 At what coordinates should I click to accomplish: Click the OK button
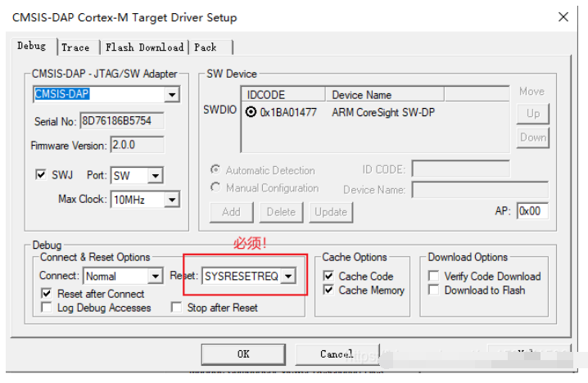click(243, 354)
